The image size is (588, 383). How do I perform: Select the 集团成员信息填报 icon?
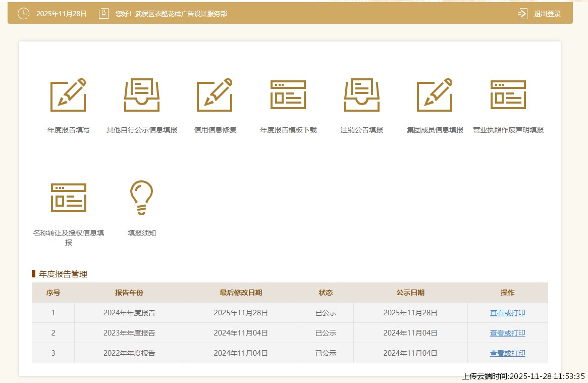coord(435,95)
